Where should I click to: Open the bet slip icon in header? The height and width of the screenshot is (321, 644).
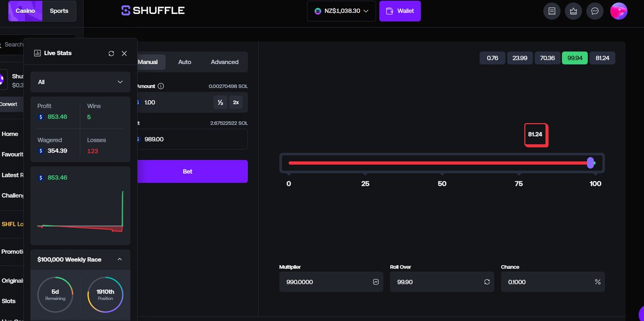(552, 11)
